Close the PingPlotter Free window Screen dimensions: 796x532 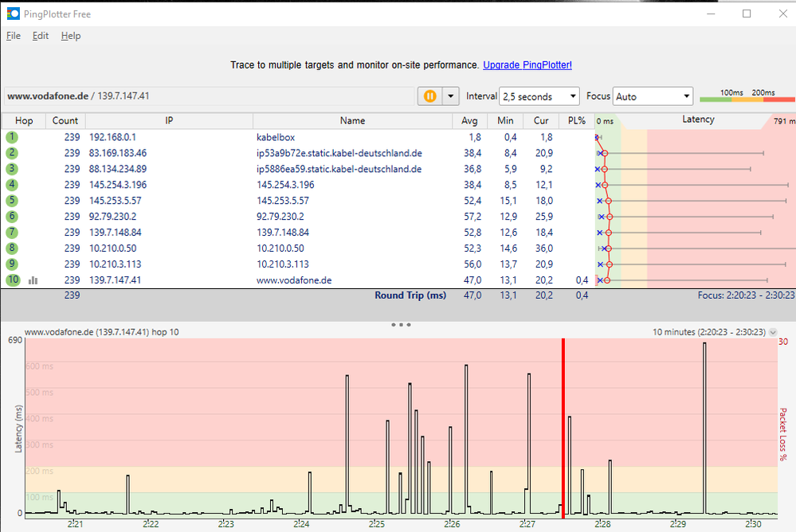[x=782, y=14]
